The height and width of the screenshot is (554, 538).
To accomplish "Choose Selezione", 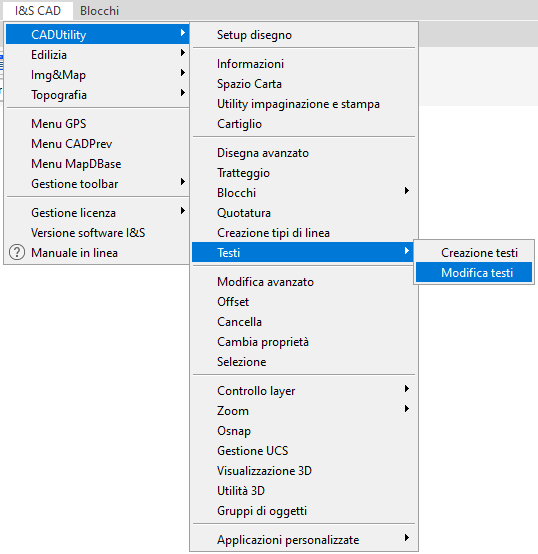I will click(304, 362).
